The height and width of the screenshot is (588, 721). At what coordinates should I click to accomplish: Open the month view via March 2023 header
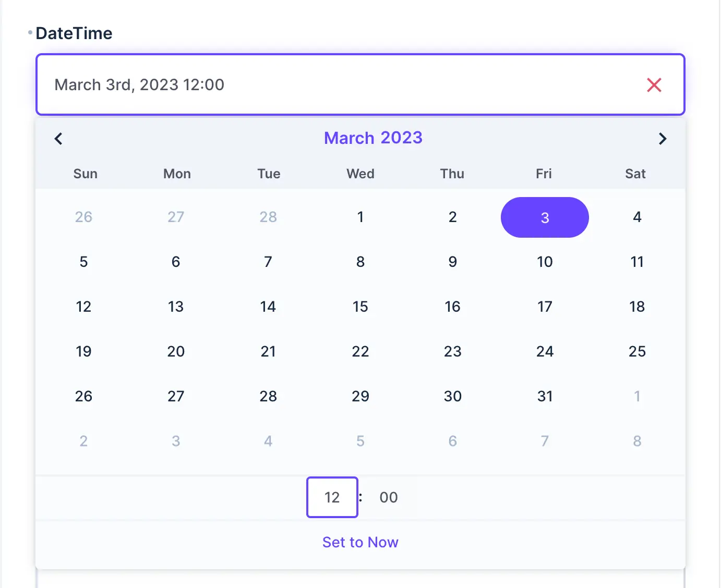[x=373, y=138]
